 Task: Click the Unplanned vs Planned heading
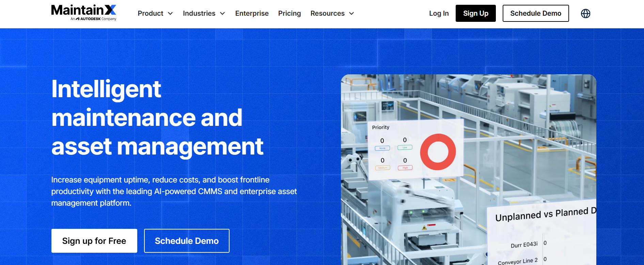pos(546,214)
